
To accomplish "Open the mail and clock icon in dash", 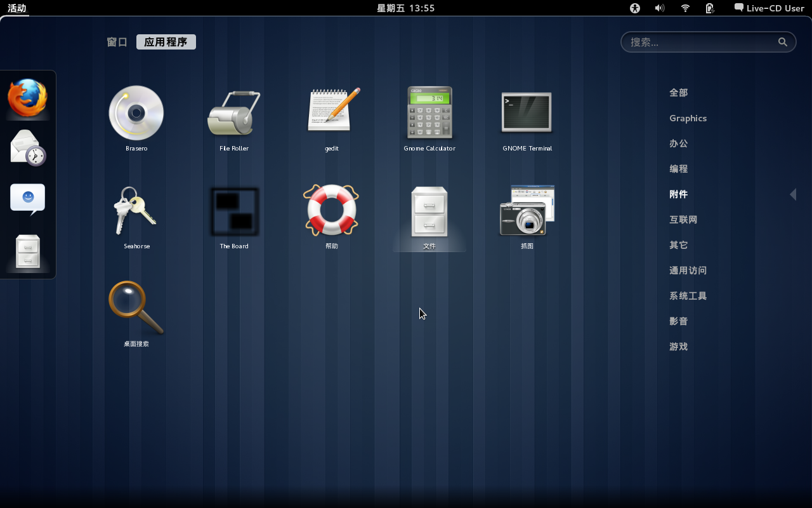I will 28,148.
